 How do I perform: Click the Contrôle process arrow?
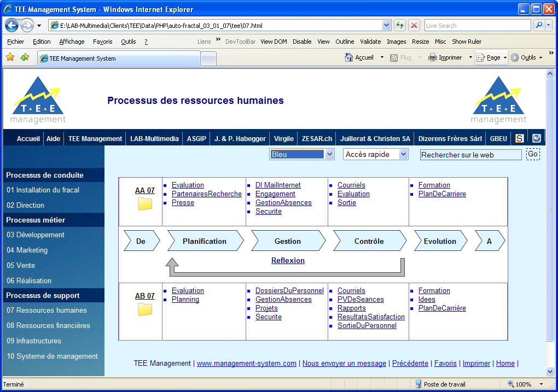point(369,241)
